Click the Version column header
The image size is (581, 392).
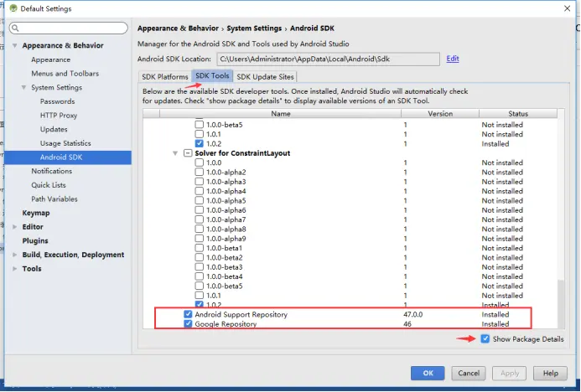tap(440, 114)
